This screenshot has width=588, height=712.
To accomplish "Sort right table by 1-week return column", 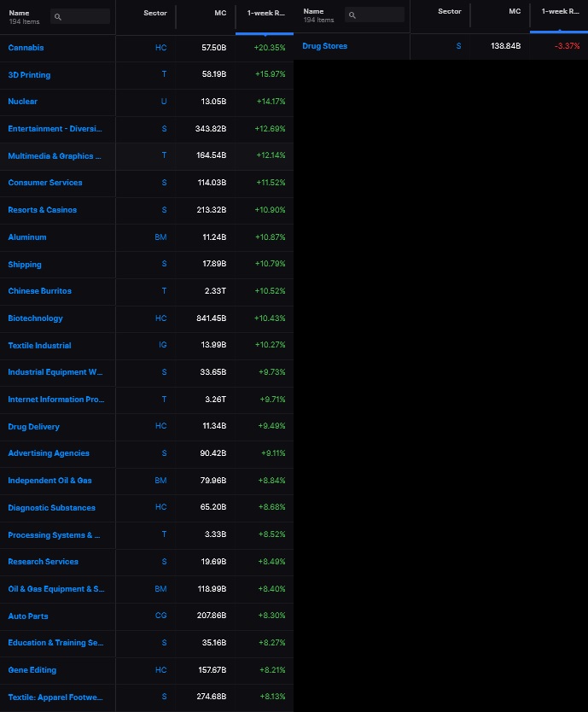I will click(x=560, y=11).
